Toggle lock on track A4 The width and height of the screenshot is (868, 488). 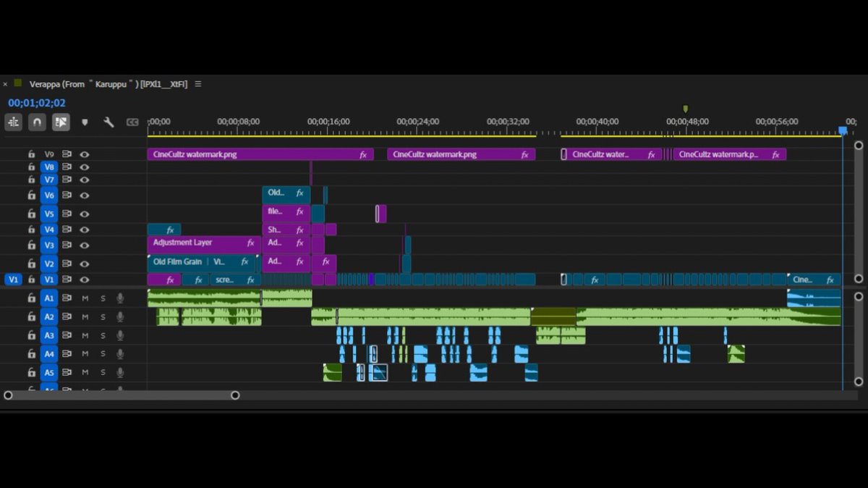click(x=31, y=354)
